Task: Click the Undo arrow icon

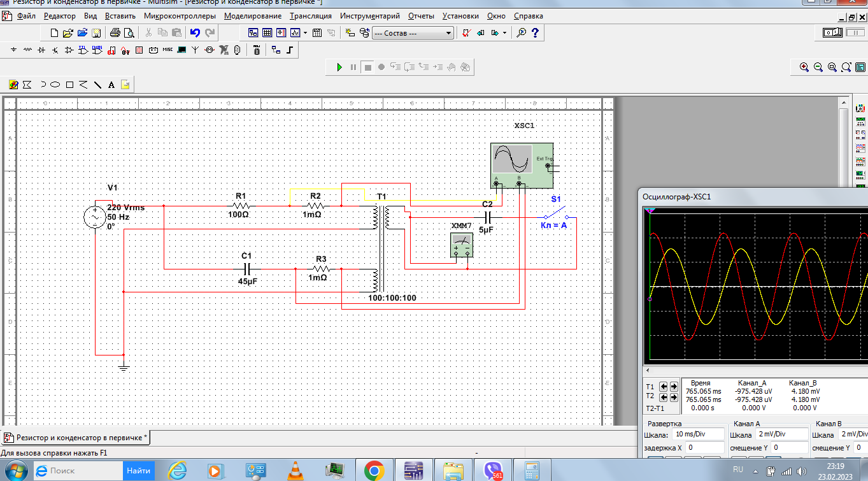Action: [195, 33]
